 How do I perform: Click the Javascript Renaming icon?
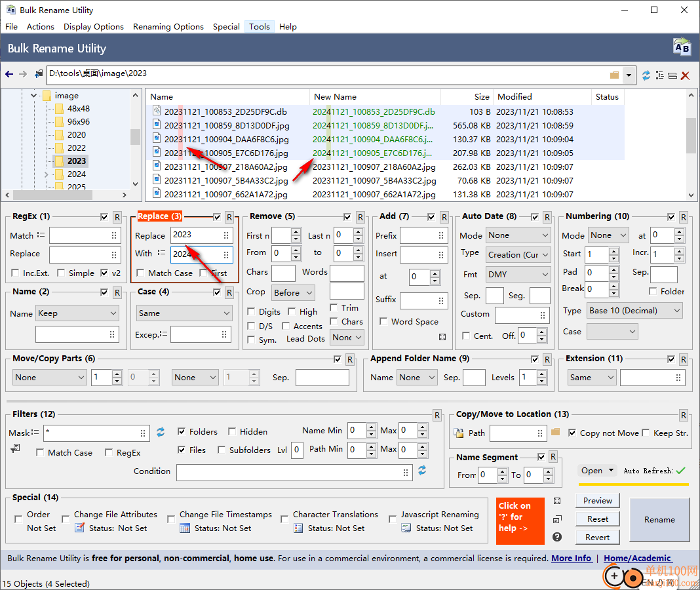point(406,528)
